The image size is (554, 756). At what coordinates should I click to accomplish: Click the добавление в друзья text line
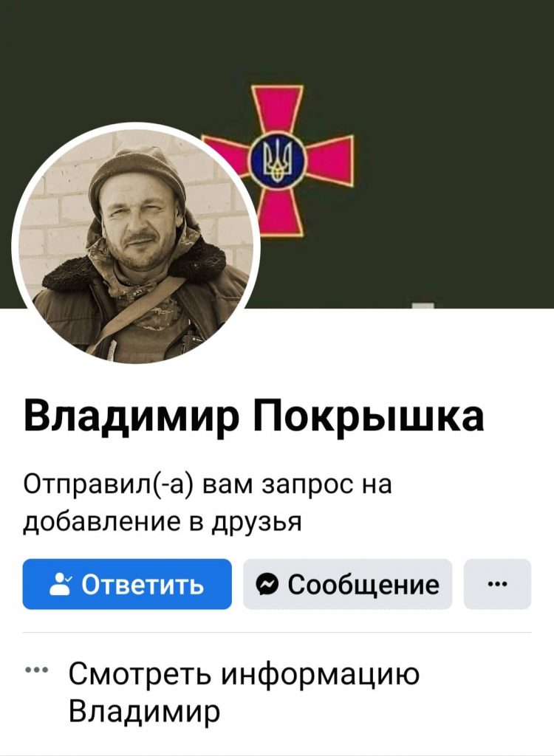(x=163, y=522)
